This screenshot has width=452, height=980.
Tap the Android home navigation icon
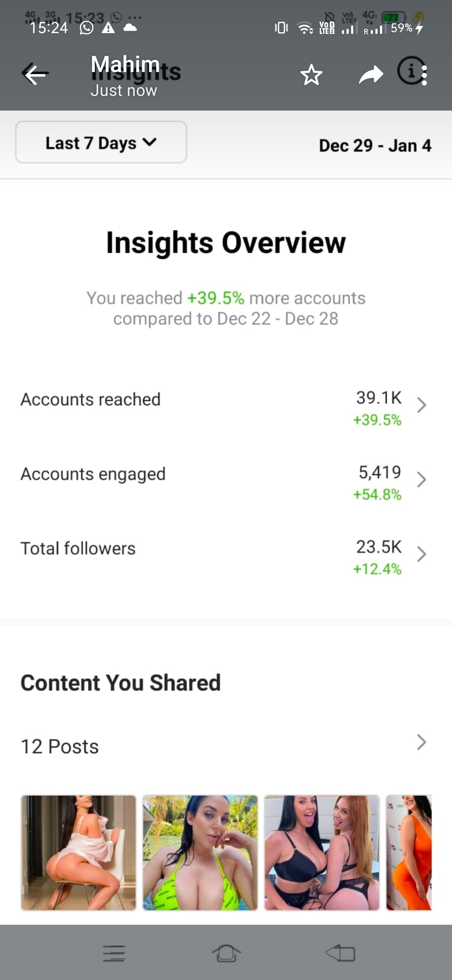[226, 953]
